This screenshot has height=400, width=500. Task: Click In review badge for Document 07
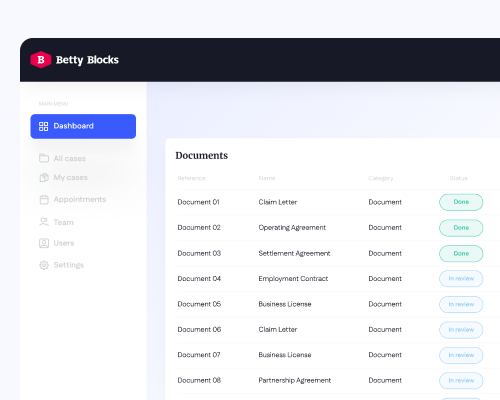461,355
